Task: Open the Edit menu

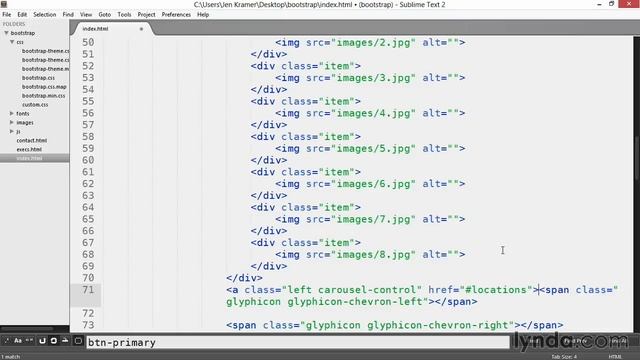Action: click(x=22, y=14)
